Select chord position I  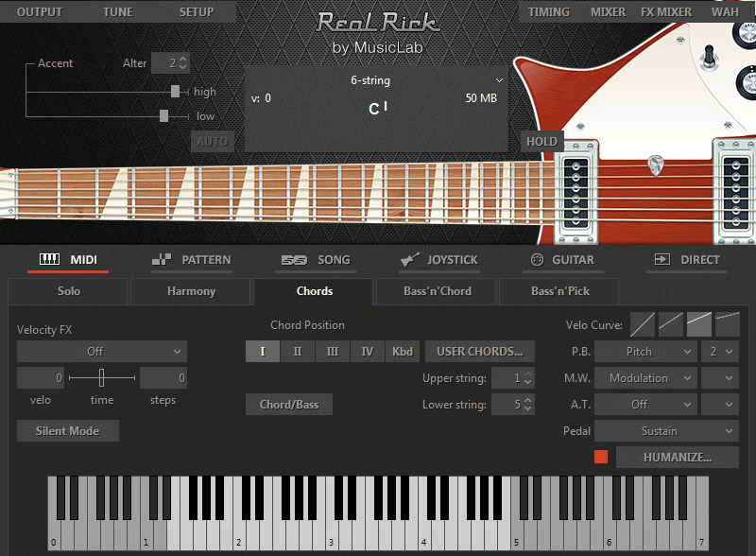point(263,352)
